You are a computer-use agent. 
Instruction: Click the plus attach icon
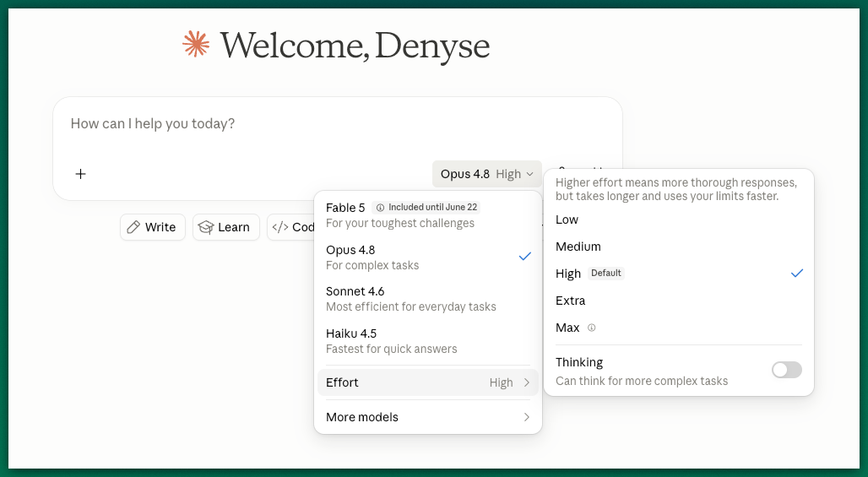[x=81, y=174]
